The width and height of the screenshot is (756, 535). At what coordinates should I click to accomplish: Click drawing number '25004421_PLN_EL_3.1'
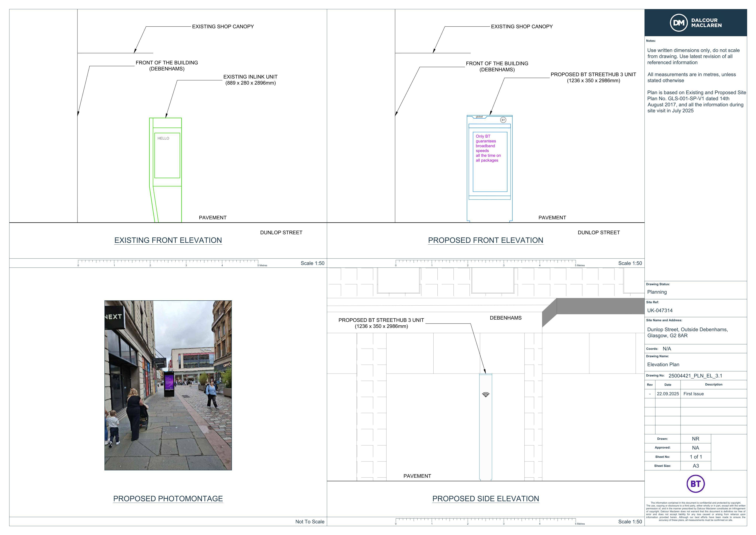695,376
